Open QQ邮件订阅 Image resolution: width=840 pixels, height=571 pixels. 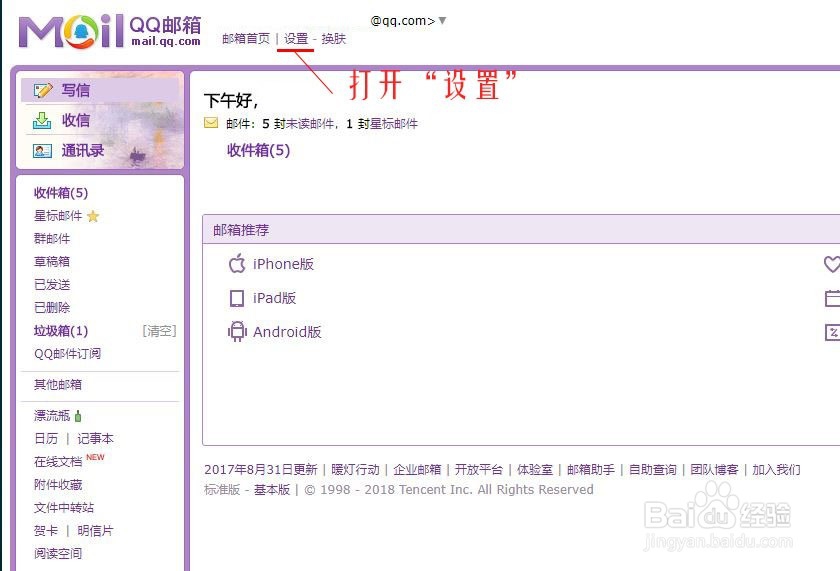pyautogui.click(x=68, y=354)
